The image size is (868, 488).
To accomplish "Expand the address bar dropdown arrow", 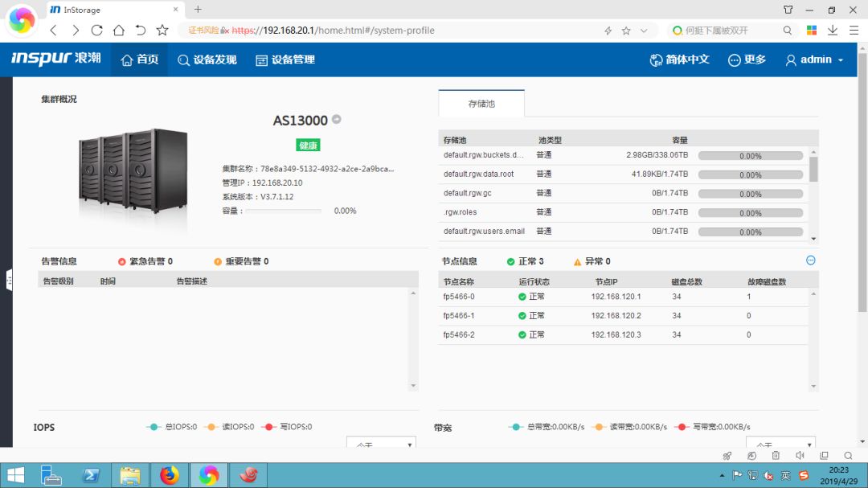I will [x=643, y=31].
